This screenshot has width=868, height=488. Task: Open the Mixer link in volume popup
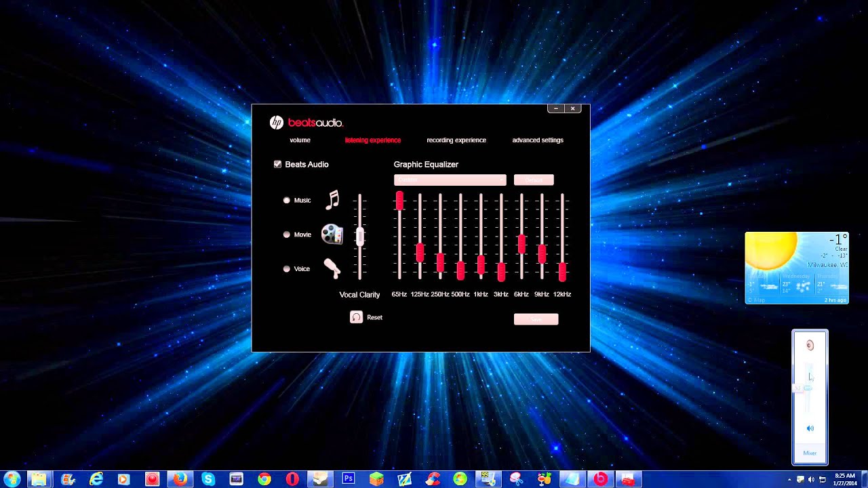coord(810,453)
